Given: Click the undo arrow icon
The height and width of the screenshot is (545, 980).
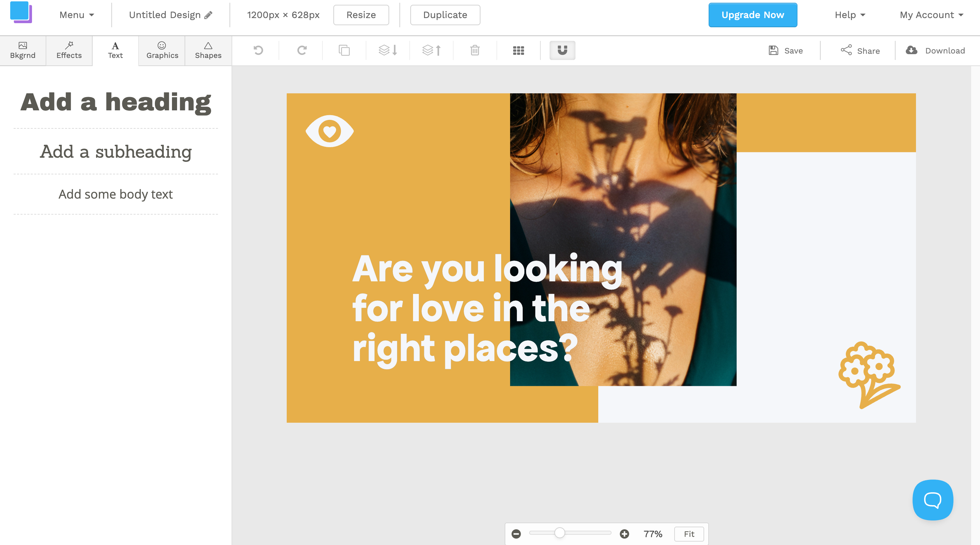Looking at the screenshot, I should tap(258, 50).
